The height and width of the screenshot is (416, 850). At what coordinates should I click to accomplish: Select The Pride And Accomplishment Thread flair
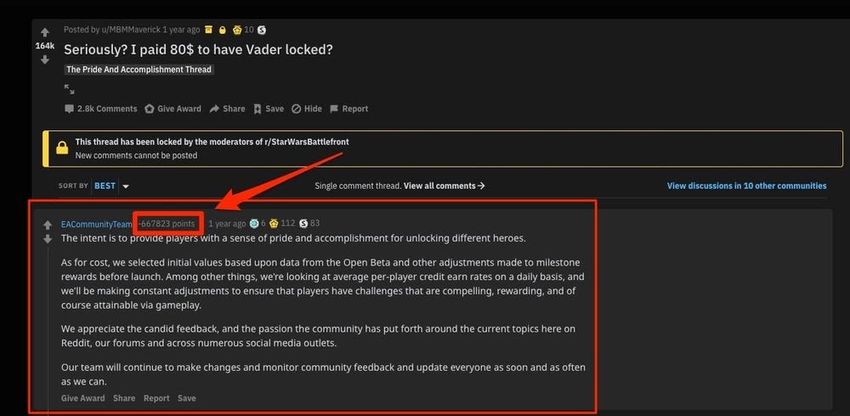(x=139, y=69)
